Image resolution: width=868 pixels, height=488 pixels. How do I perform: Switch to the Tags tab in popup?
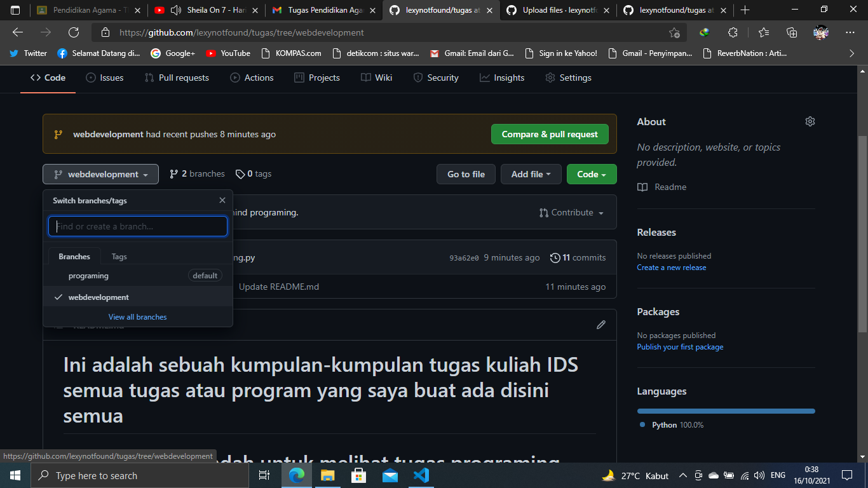pyautogui.click(x=119, y=257)
